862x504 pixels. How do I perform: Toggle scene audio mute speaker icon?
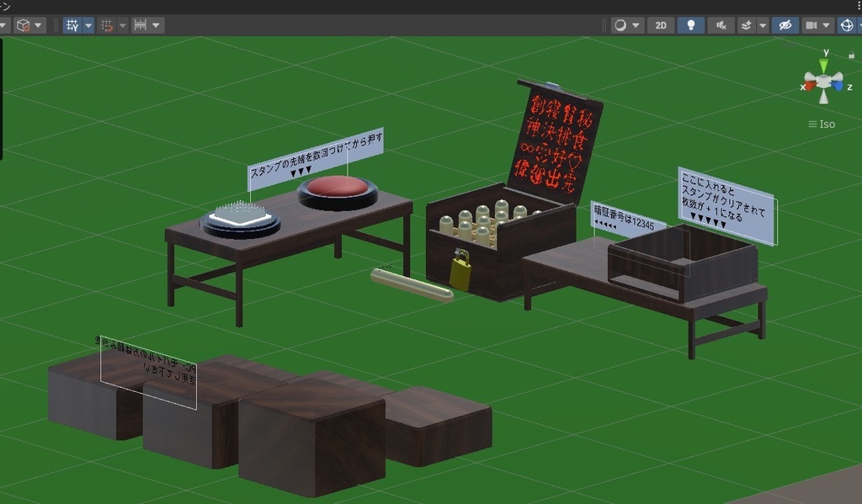tap(721, 25)
